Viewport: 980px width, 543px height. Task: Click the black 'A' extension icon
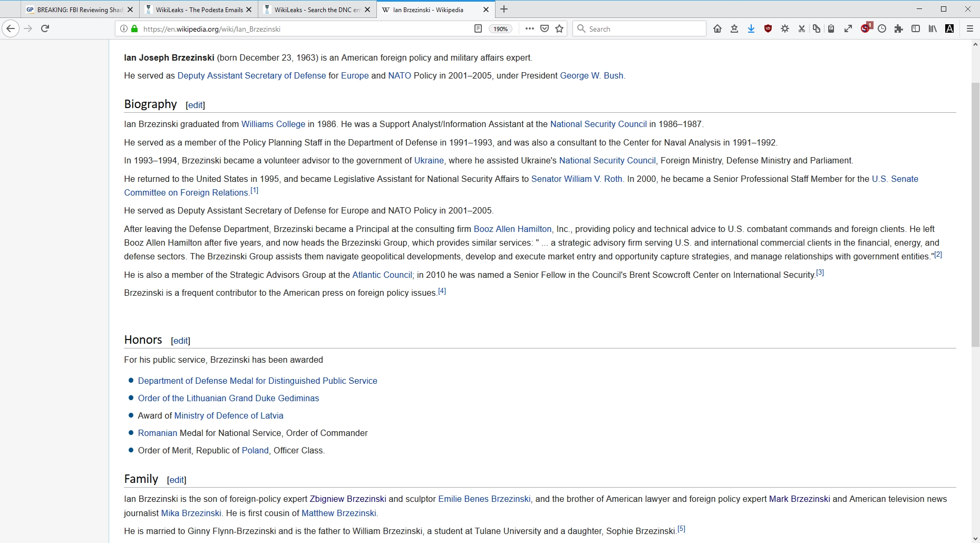(x=949, y=29)
